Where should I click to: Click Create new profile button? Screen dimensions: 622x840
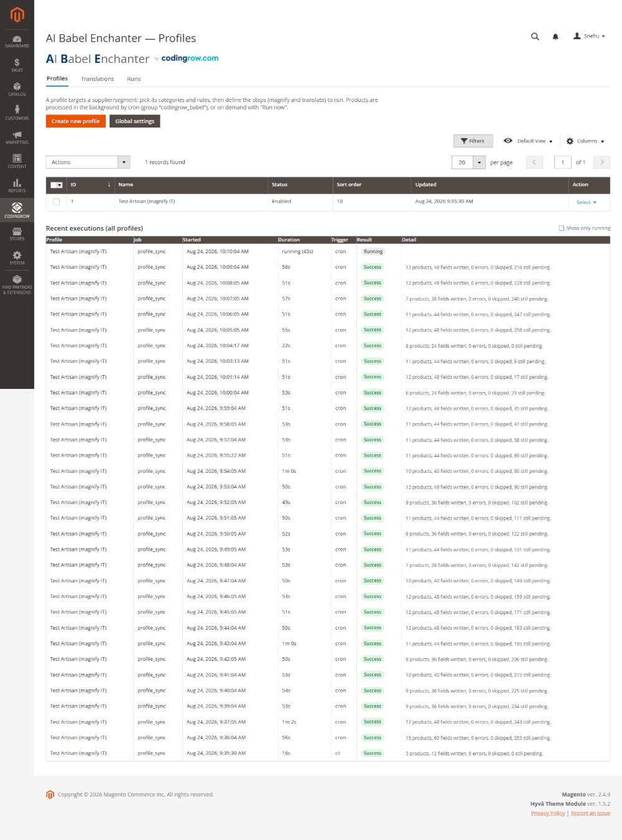tap(76, 121)
